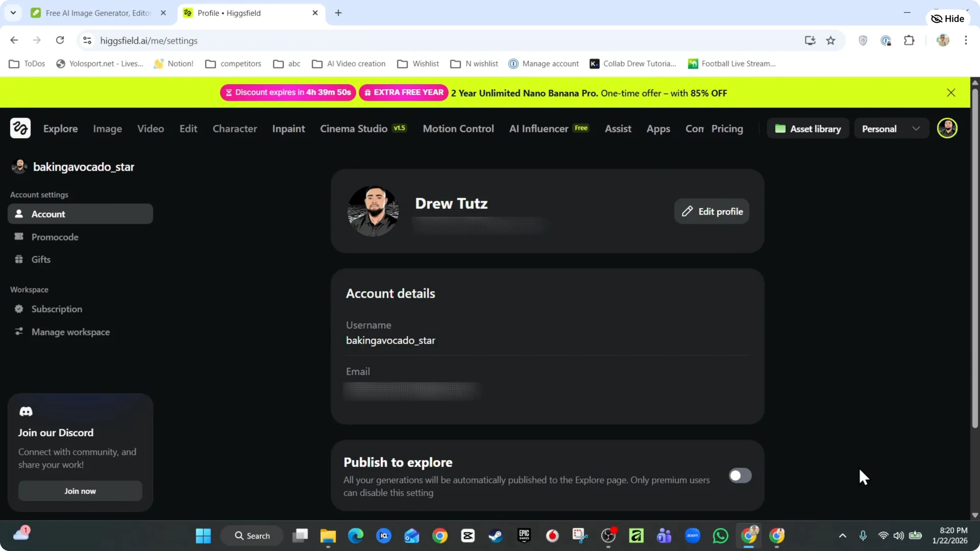980x551 pixels.
Task: Click the Subscription icon under Workspace
Action: point(19,309)
